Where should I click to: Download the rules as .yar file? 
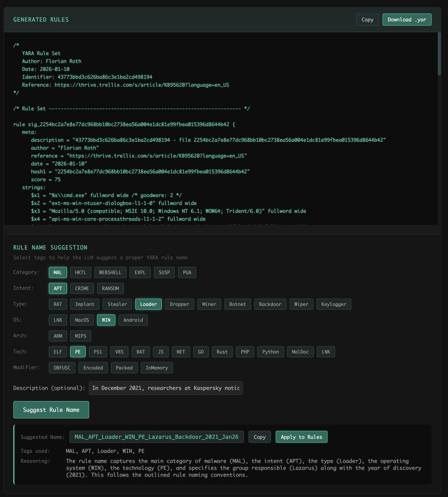(x=407, y=19)
